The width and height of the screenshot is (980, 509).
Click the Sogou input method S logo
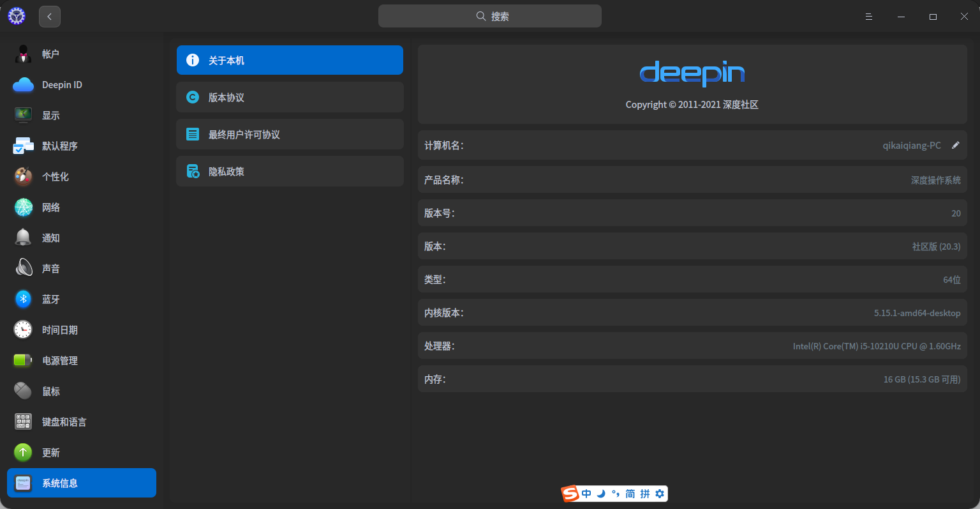point(570,494)
